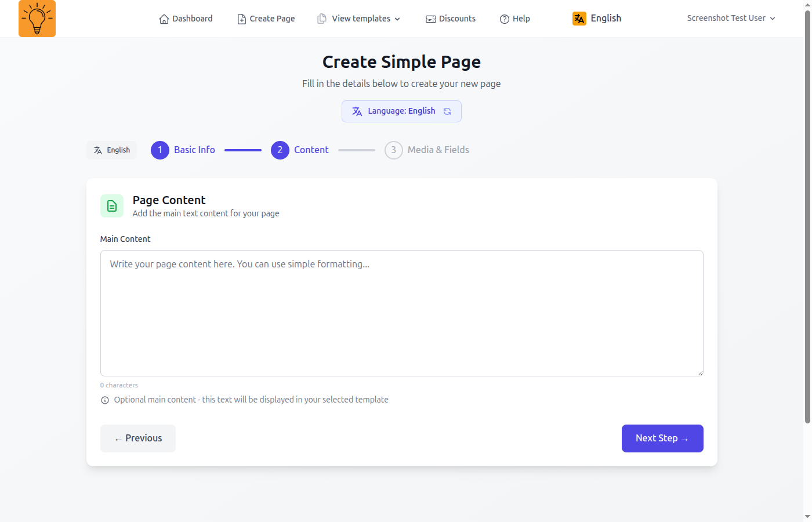Image resolution: width=812 pixels, height=522 pixels.
Task: Open the Screenshot Test User menu
Action: tap(731, 19)
